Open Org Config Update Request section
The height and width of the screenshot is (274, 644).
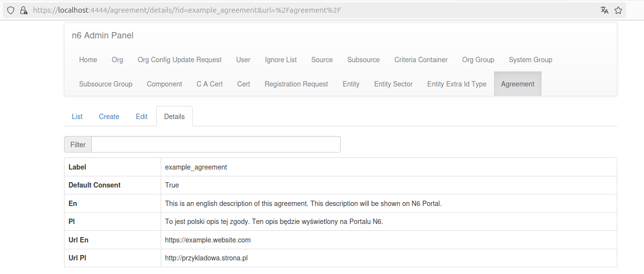tap(180, 60)
